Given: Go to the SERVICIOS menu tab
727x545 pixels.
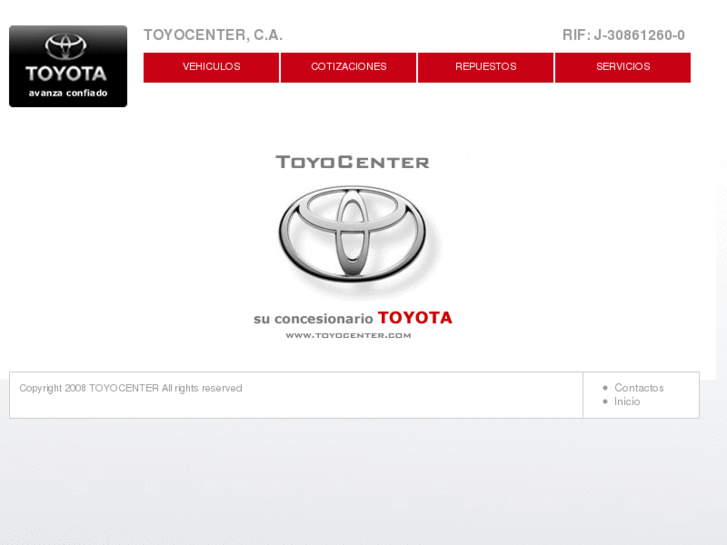Looking at the screenshot, I should tap(623, 68).
